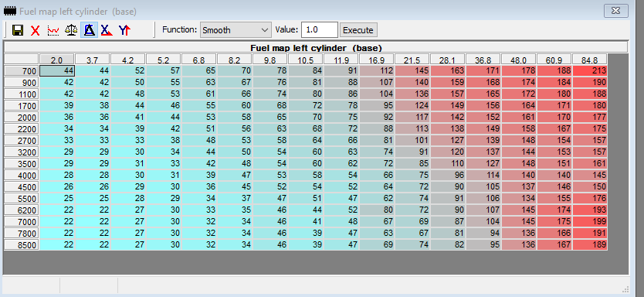Select column header 9.8
The image size is (644, 297).
[x=269, y=60]
